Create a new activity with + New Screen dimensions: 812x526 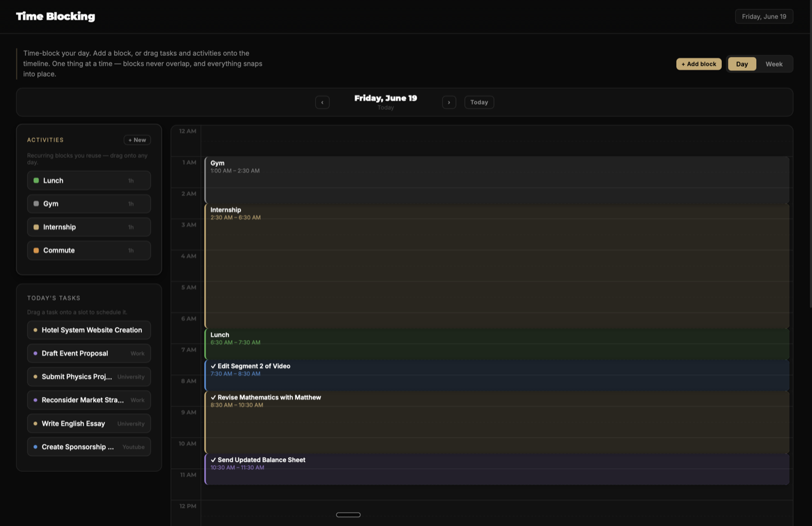point(137,140)
